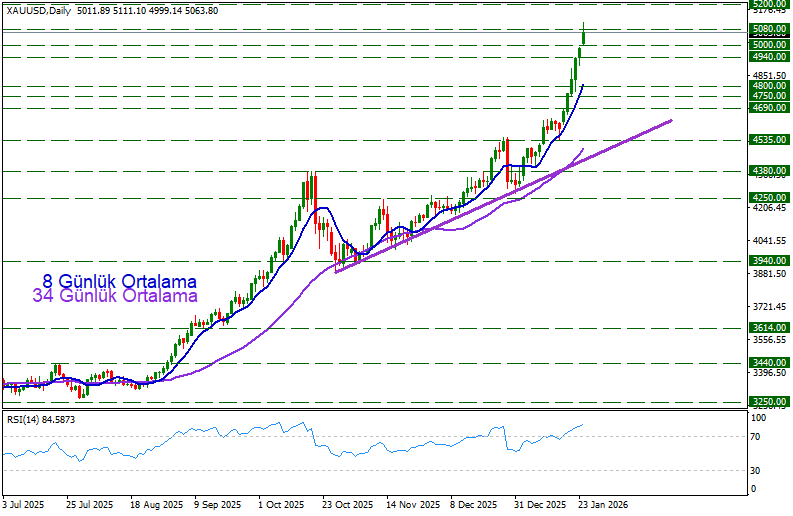Click the 4940.00 price level tag
Viewport: 793px width, 516px height.
tap(769, 57)
